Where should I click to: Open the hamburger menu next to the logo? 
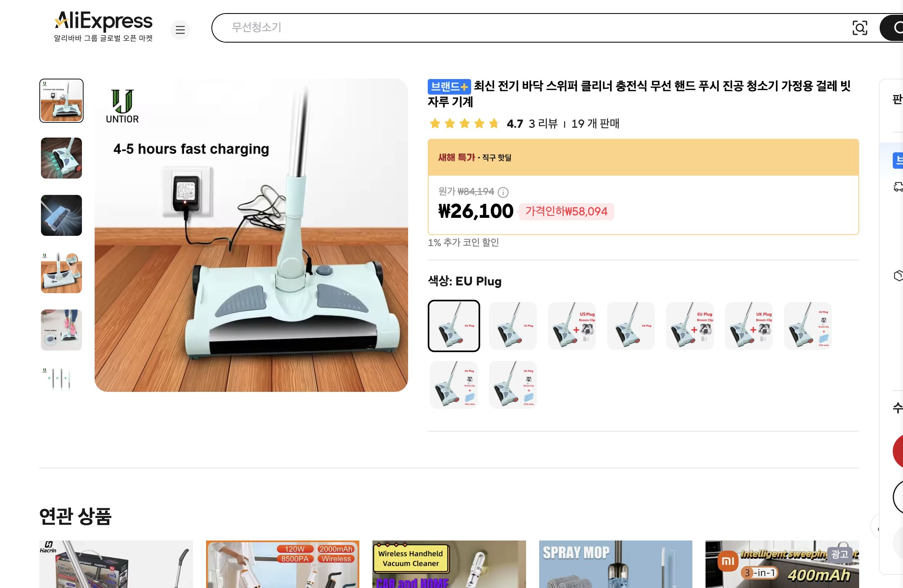180,30
